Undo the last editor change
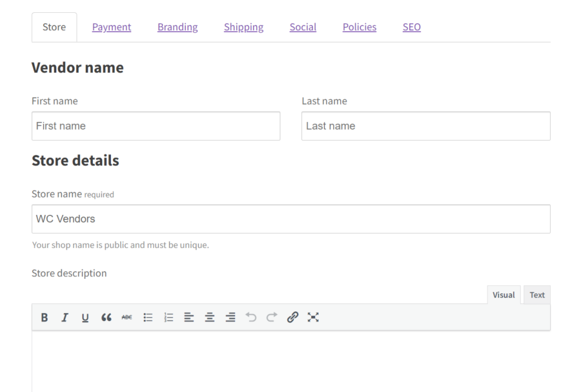Screen dimensions: 581x392 click(251, 317)
